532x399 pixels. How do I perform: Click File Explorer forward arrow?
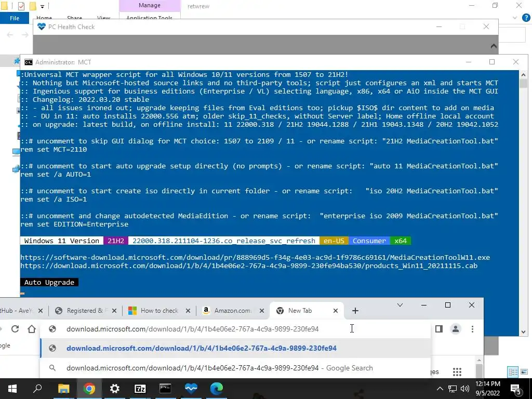tap(25, 35)
